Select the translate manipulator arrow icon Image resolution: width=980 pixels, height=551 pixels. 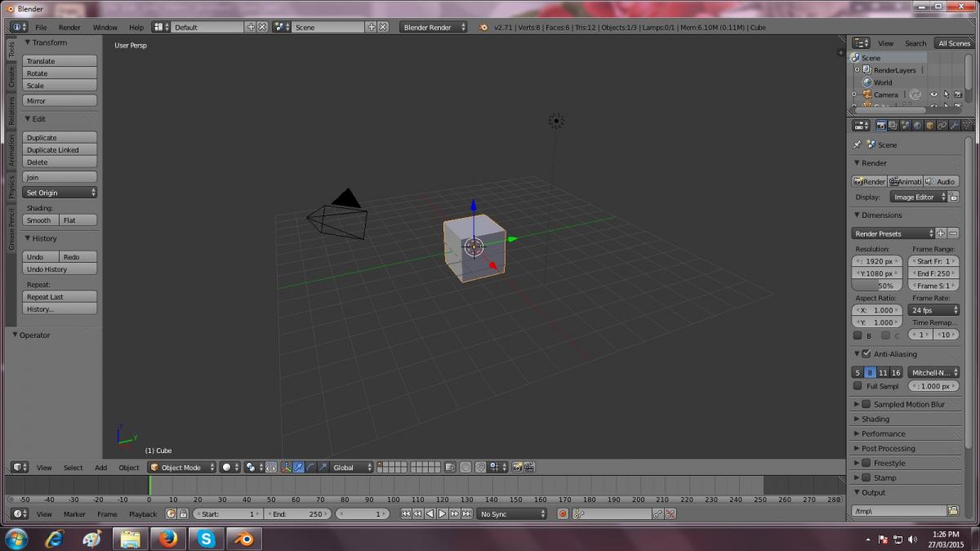point(299,467)
